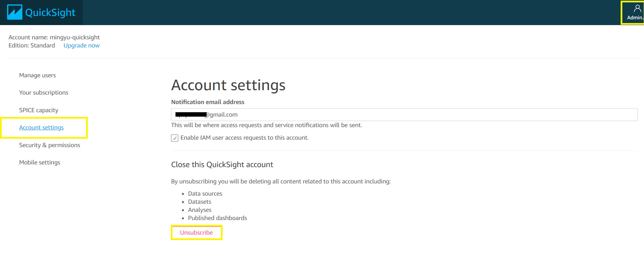Click the Edition: Standard text
The height and width of the screenshot is (257, 644).
pos(32,45)
